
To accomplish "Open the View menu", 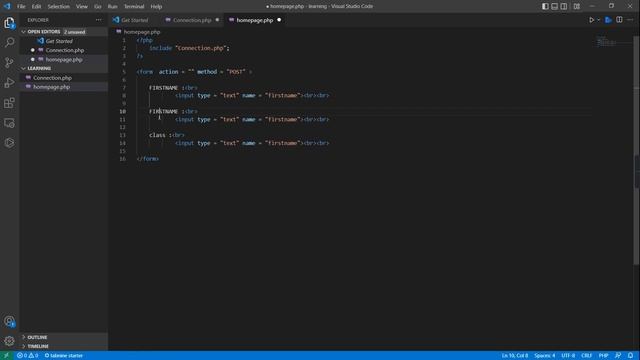I will 82,7.
